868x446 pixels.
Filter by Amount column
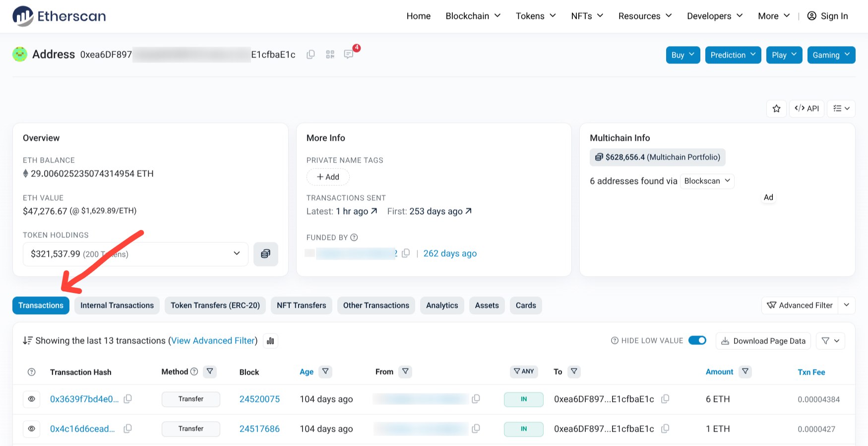[x=745, y=372]
